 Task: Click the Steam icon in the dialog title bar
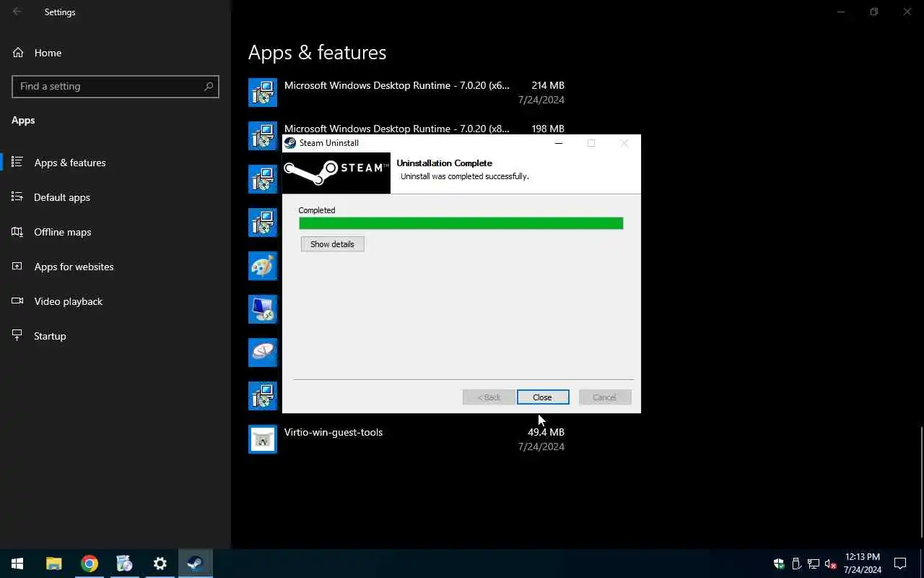pos(290,143)
